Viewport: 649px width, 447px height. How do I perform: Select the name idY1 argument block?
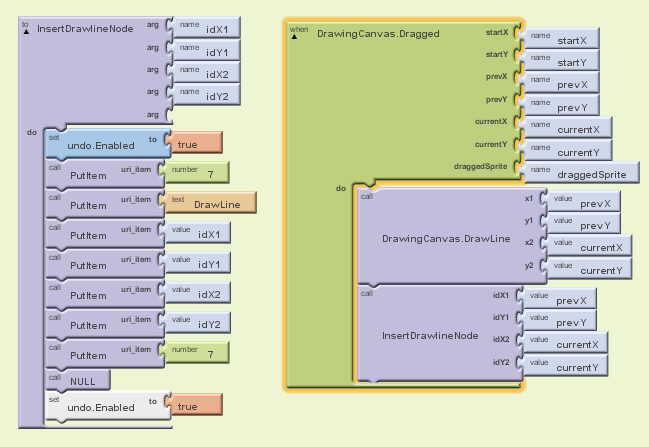(x=205, y=50)
